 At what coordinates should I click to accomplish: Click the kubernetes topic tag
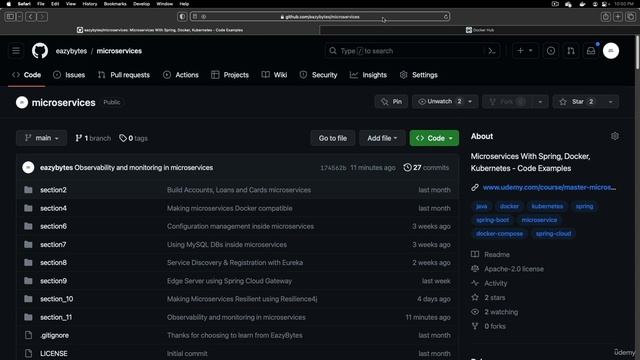click(547, 206)
